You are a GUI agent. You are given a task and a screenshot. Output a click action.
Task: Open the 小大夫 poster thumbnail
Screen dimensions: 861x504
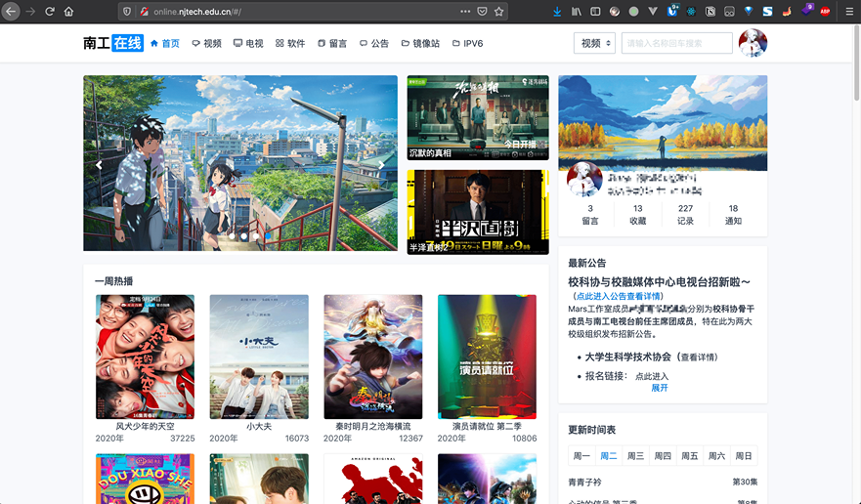pos(259,357)
